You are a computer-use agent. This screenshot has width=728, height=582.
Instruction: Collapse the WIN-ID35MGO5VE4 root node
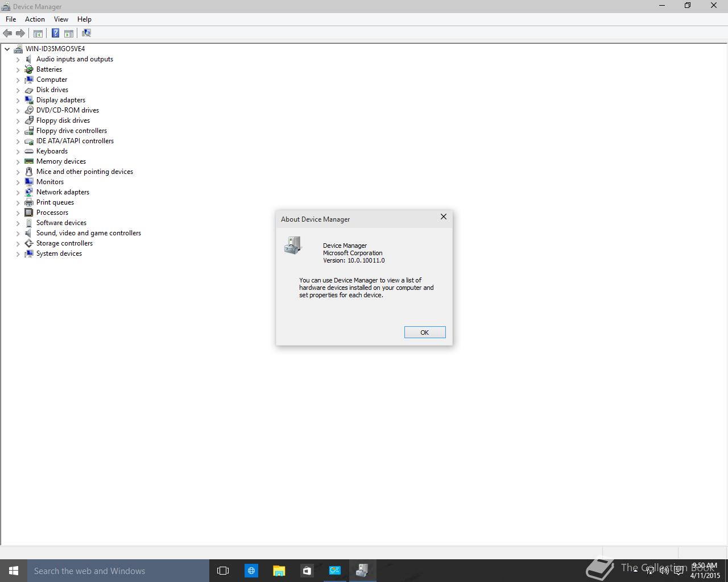7,49
